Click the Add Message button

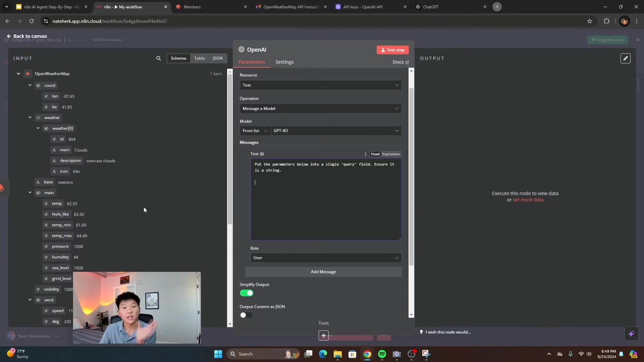coord(323,272)
